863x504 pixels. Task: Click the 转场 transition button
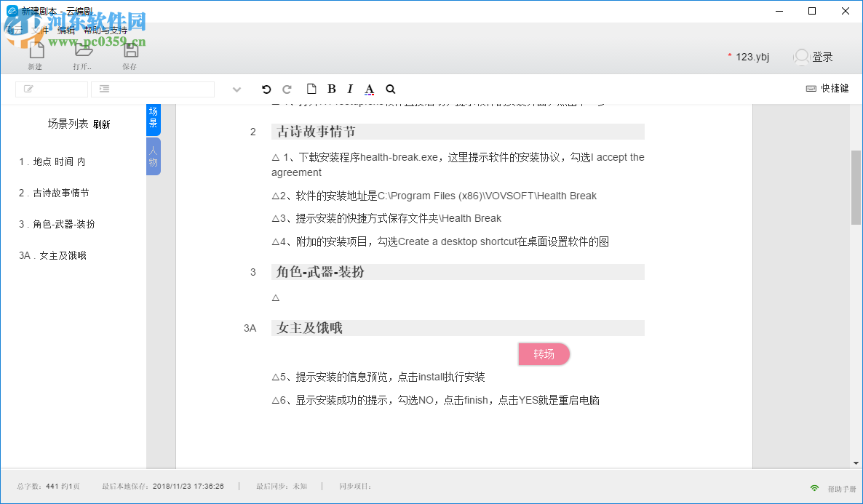click(544, 353)
